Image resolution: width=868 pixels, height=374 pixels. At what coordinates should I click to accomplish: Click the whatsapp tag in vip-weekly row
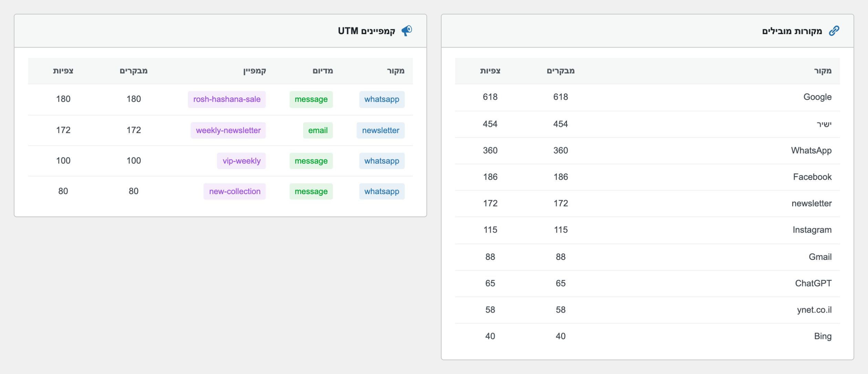(382, 161)
